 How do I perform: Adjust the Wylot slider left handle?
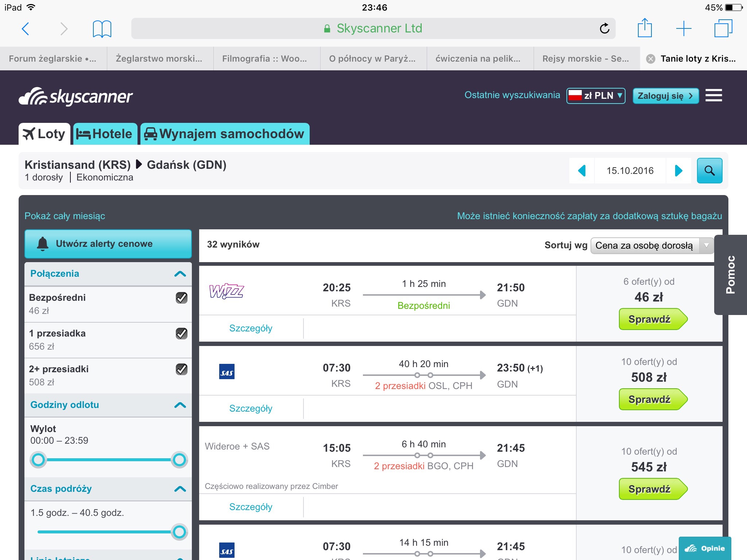point(38,460)
